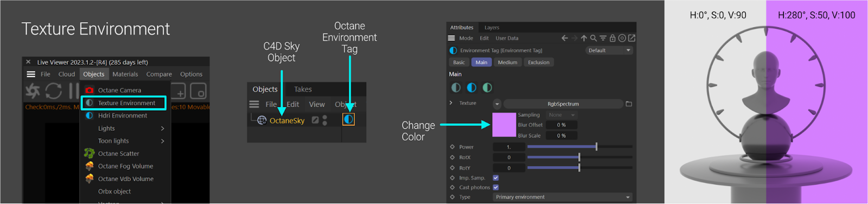Open the Compare menu in Live Viewer
The height and width of the screenshot is (204, 868).
[x=159, y=74]
